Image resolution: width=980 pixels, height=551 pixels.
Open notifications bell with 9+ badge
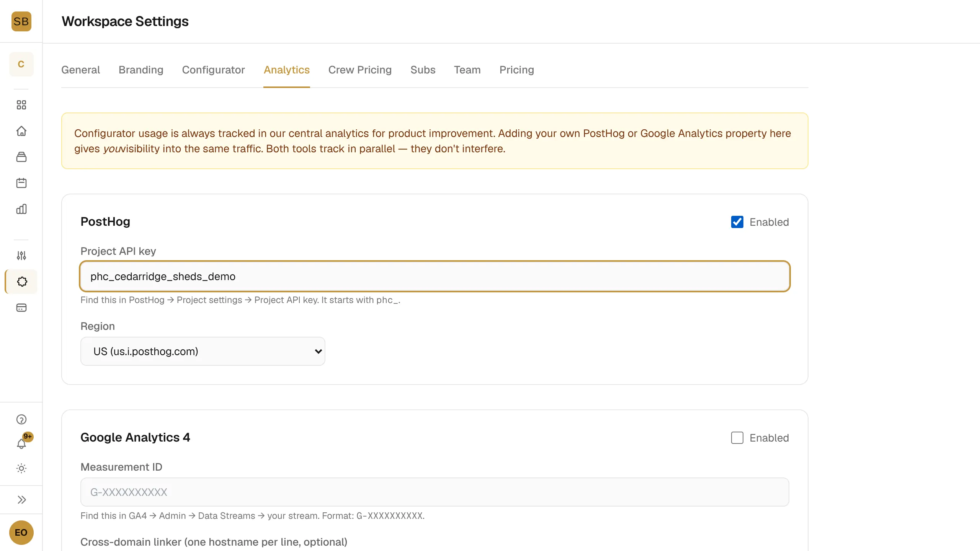(x=22, y=443)
